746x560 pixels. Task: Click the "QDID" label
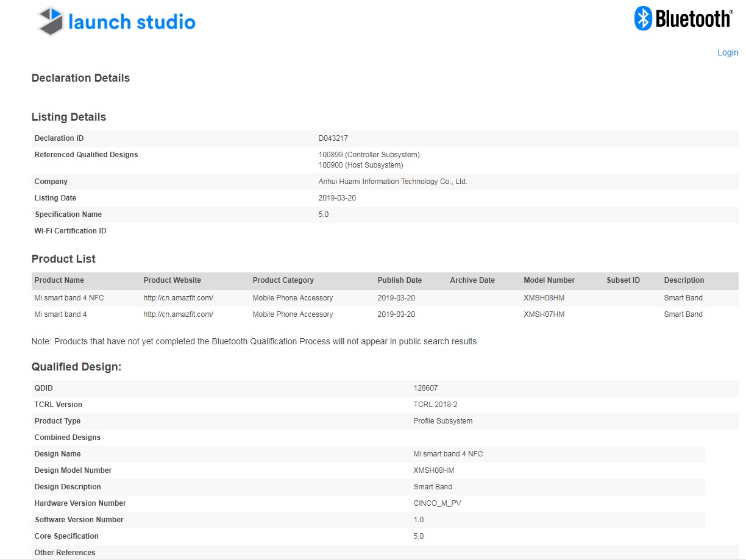44,388
